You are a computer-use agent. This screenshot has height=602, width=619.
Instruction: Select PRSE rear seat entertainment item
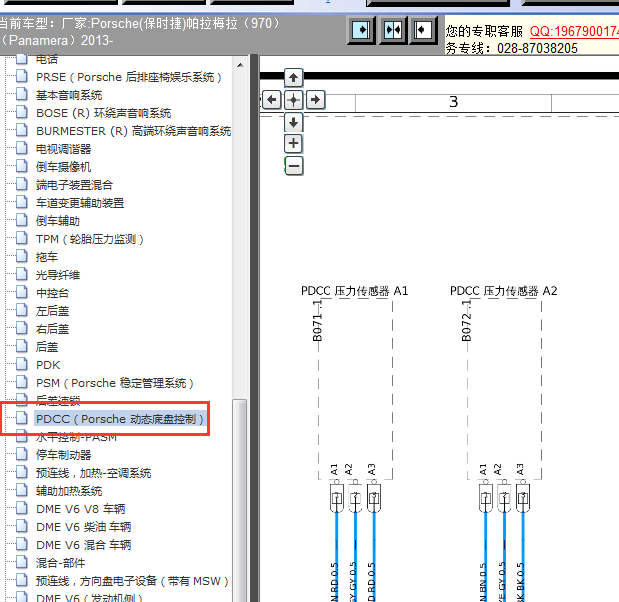pyautogui.click(x=129, y=77)
